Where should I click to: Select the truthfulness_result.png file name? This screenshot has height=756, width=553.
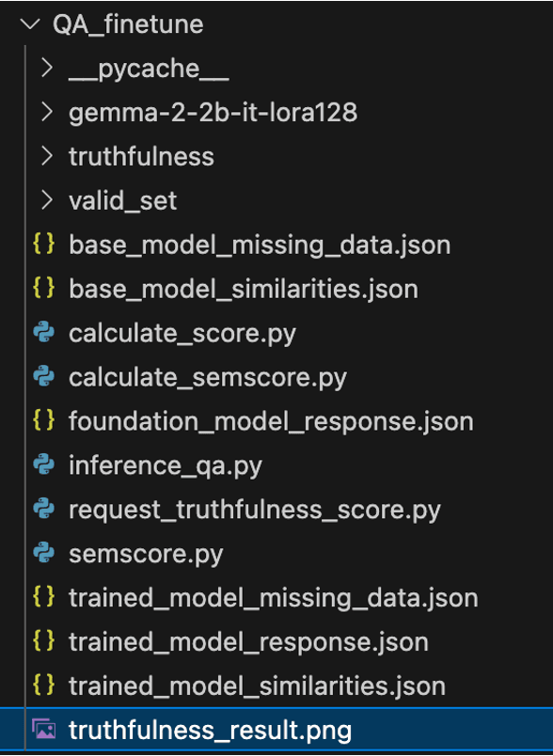pyautogui.click(x=211, y=731)
